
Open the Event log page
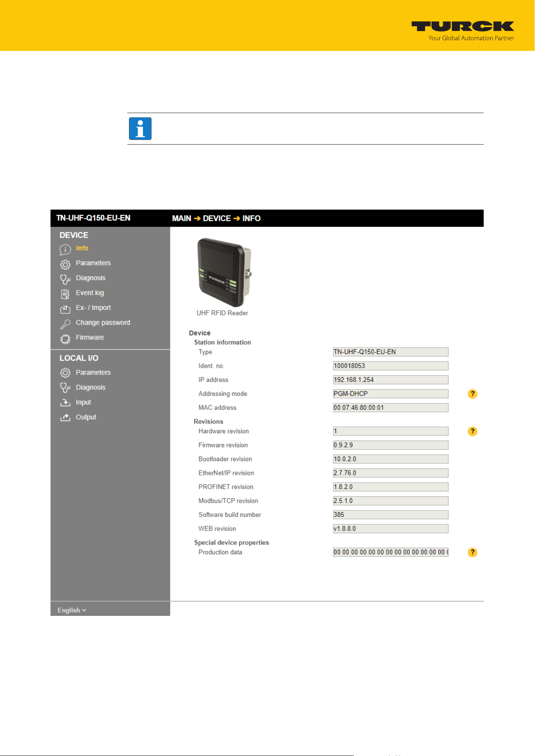coord(90,293)
